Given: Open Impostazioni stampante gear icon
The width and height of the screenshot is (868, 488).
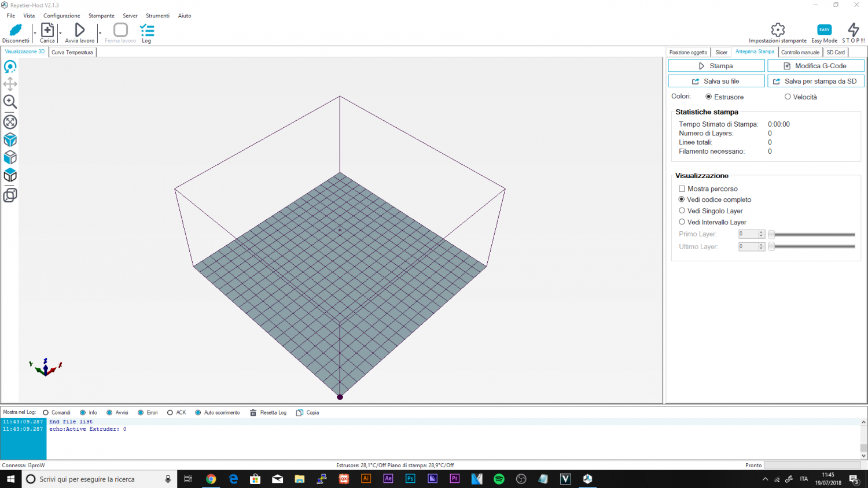Looking at the screenshot, I should point(778,30).
